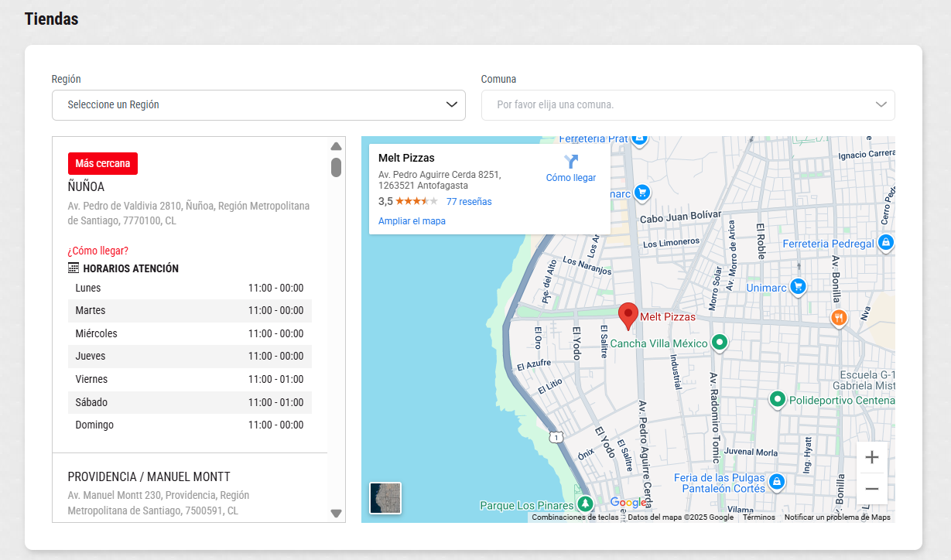Image resolution: width=951 pixels, height=560 pixels.
Task: Click the Viernes schedule row
Action: pyautogui.click(x=190, y=379)
